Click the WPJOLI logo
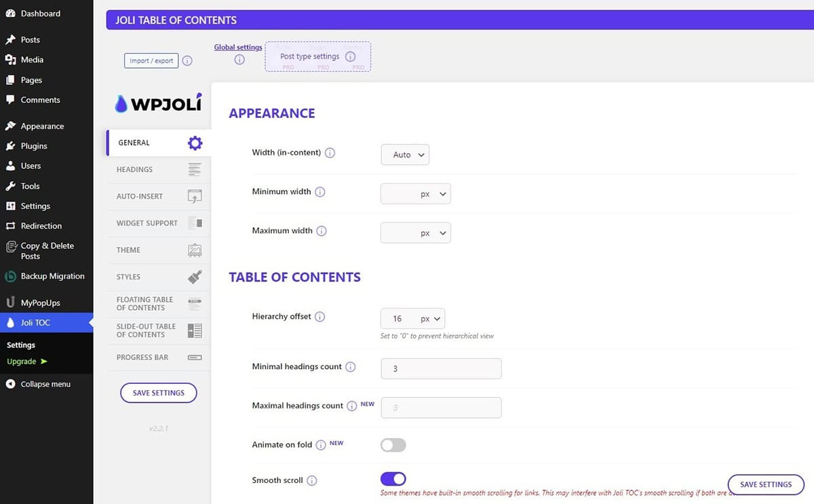 coord(158,102)
